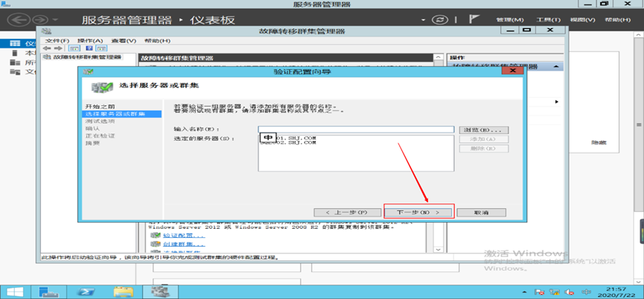Screen dimensions: 644x299
Task: Open the 管理(M) menu
Action: click(x=510, y=19)
